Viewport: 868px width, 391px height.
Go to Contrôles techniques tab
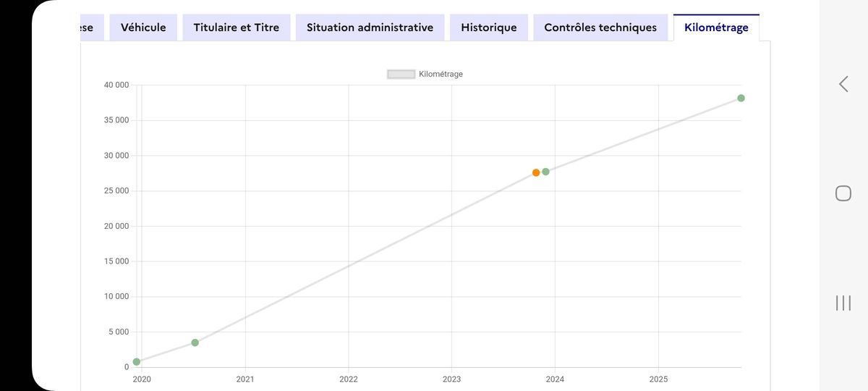click(x=600, y=28)
